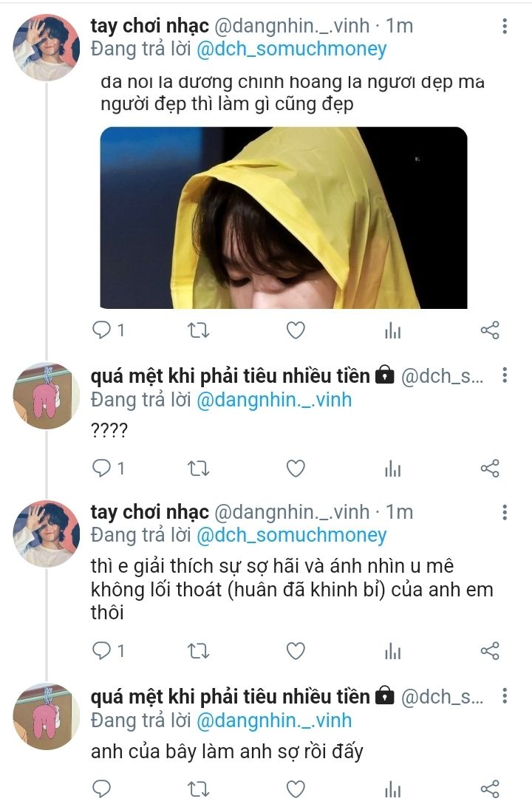Open three-dot menu on the '????' tweet
532x807 pixels.
click(505, 375)
